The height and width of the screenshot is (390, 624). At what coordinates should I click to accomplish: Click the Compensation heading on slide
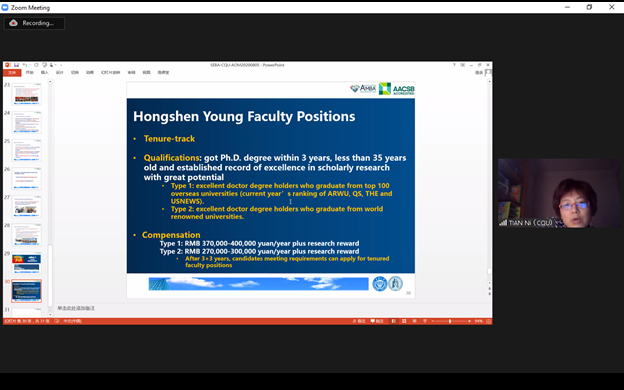171,235
